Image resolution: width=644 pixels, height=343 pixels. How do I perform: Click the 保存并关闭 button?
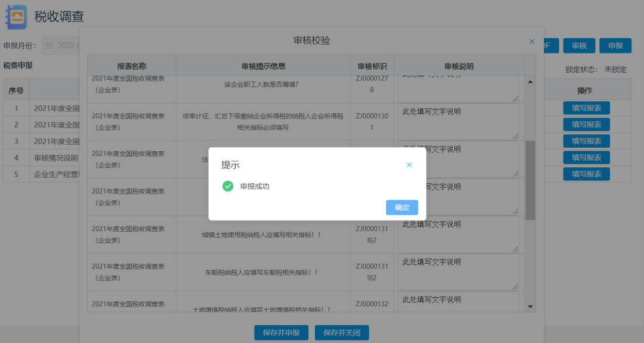point(342,332)
